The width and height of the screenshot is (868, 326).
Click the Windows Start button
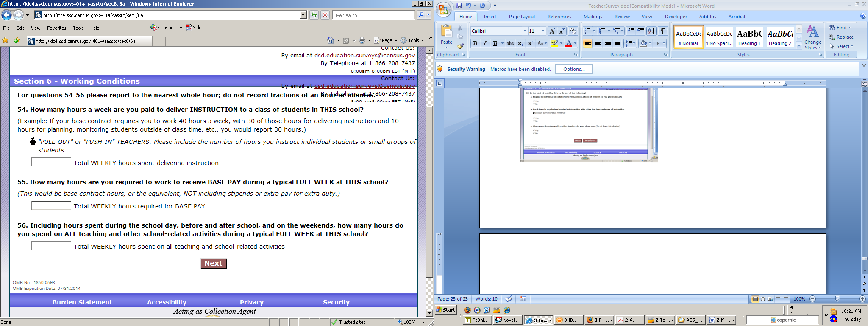[446, 310]
